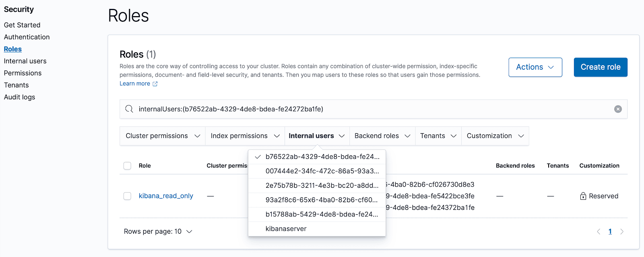Toggle the select-all roles checkbox

coord(127,166)
